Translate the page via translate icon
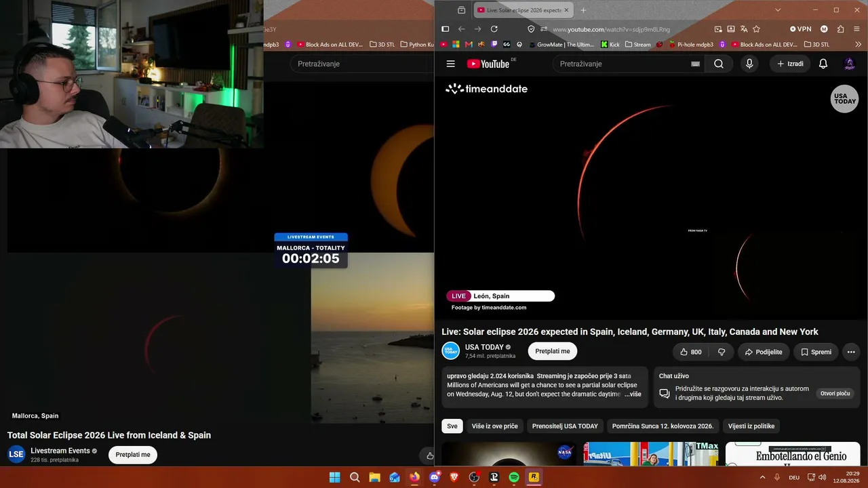 [744, 29]
